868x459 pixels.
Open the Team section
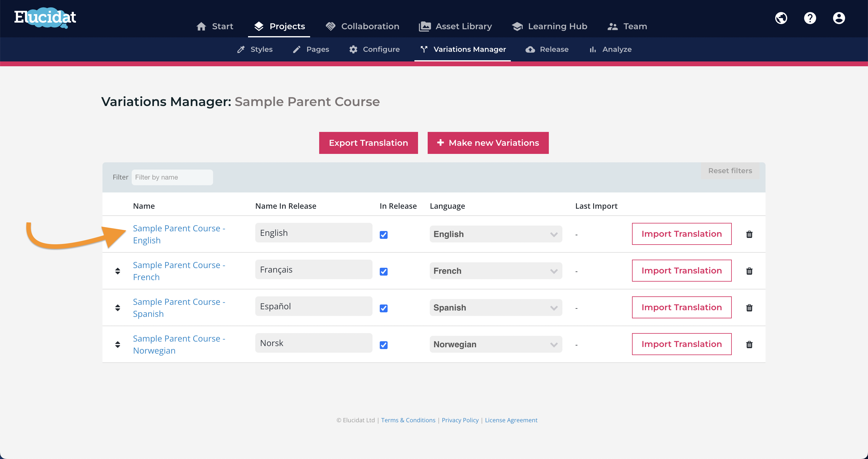pyautogui.click(x=627, y=26)
